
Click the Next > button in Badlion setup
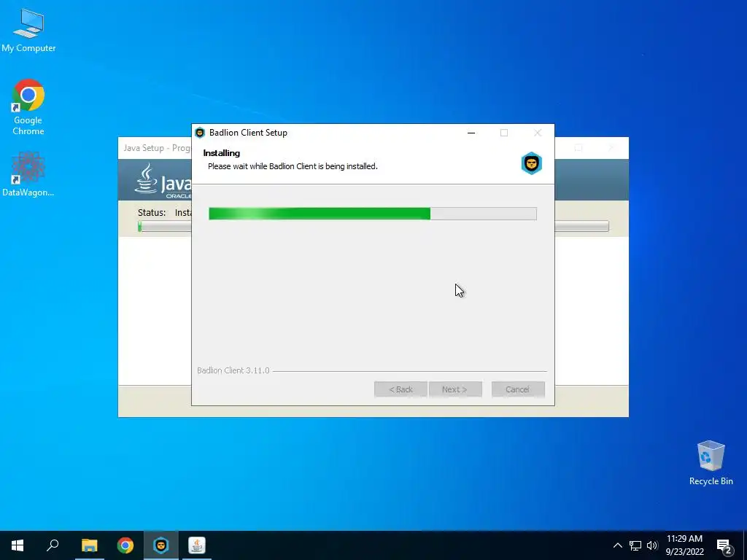[x=455, y=389]
